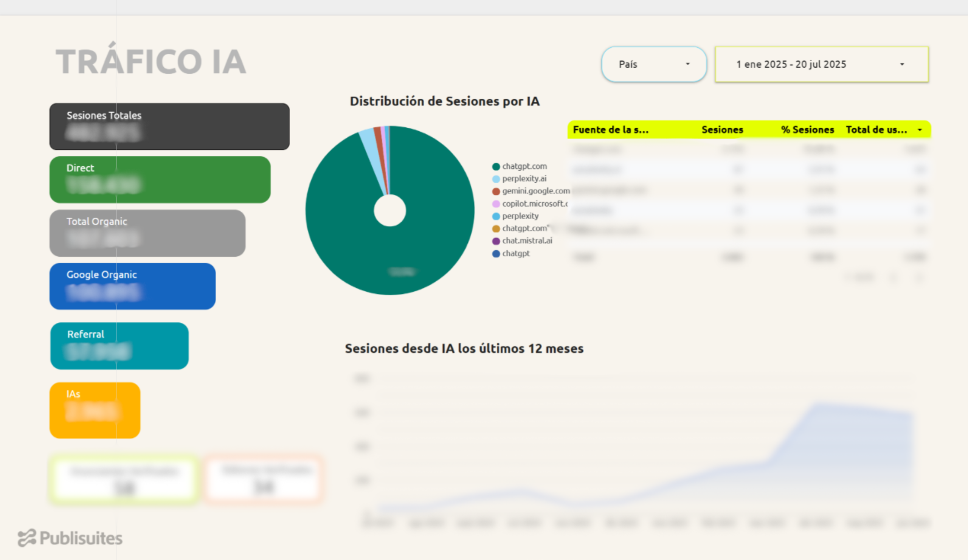968x560 pixels.
Task: Click the perplexity legend dot
Action: [496, 216]
